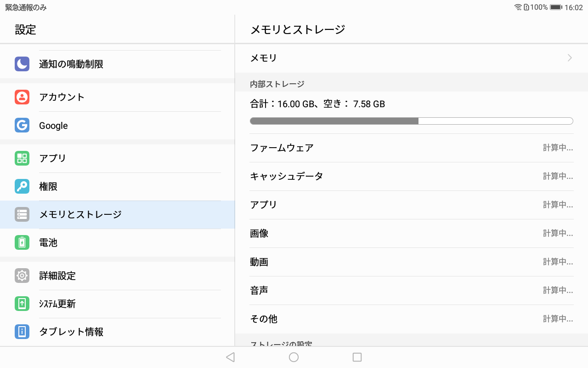Click the 画像 storage row
The width and height of the screenshot is (588, 368).
411,233
